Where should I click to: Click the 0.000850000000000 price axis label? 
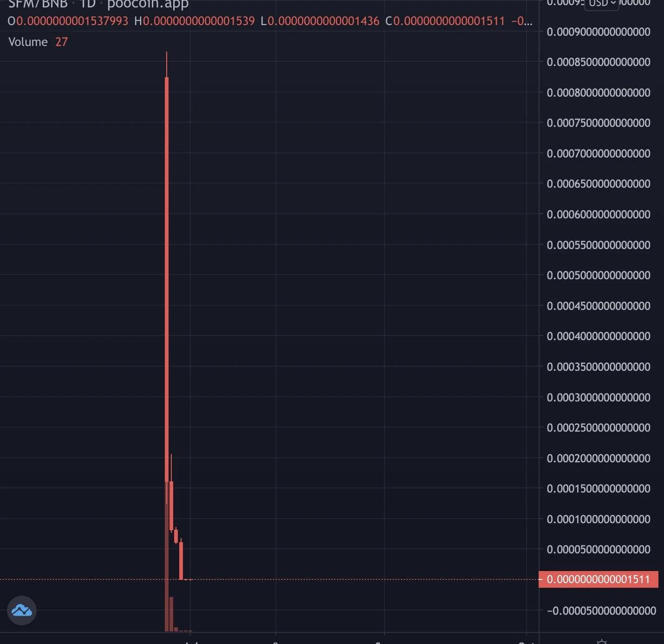coord(598,62)
